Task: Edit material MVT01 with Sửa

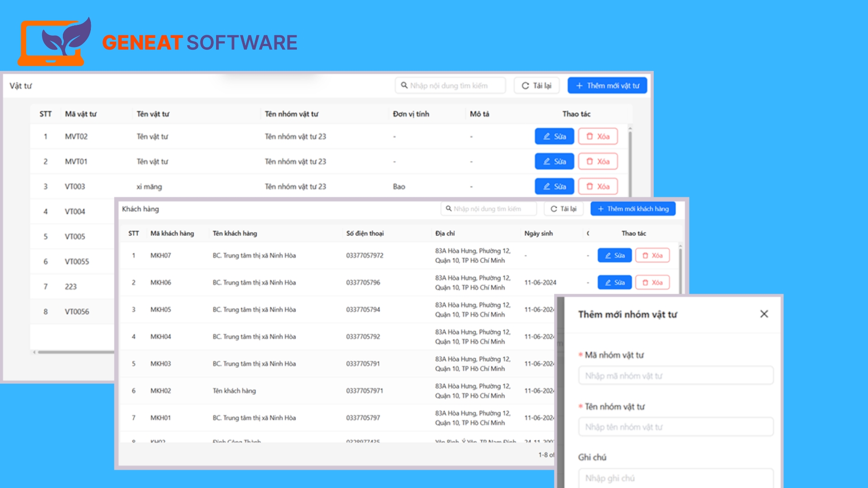Action: point(554,161)
